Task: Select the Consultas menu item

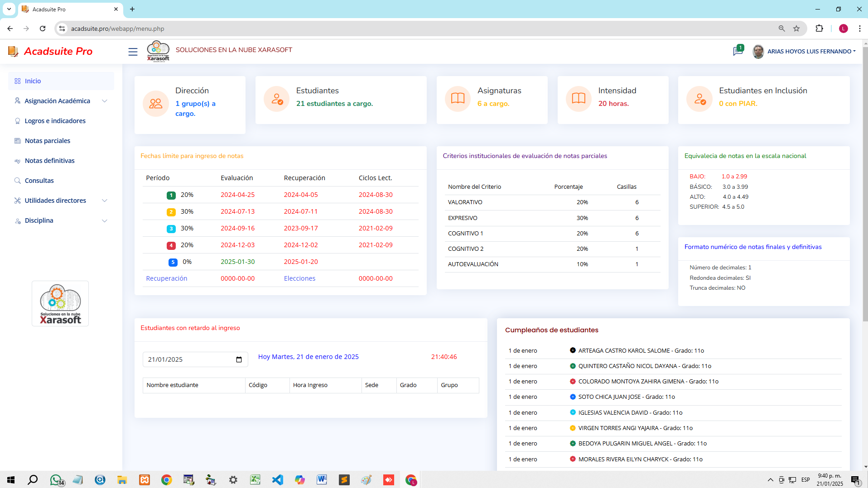Action: (39, 181)
